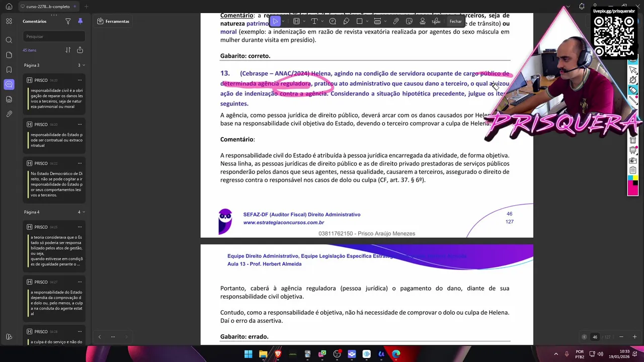
Task: Open more options for the 04:27 PRISCO comment
Action: [79, 282]
